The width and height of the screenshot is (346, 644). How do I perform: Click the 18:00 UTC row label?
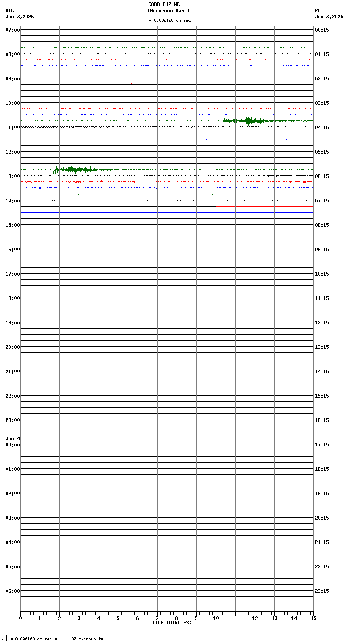(13, 298)
